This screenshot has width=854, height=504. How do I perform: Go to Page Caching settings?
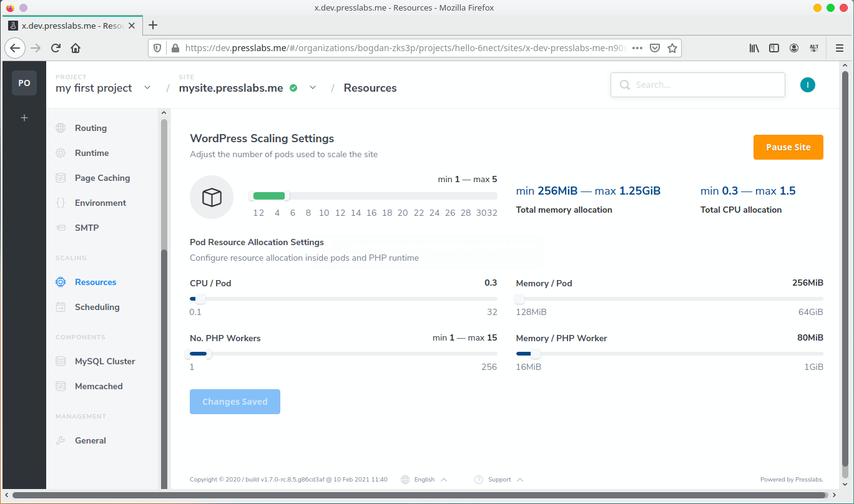point(103,178)
